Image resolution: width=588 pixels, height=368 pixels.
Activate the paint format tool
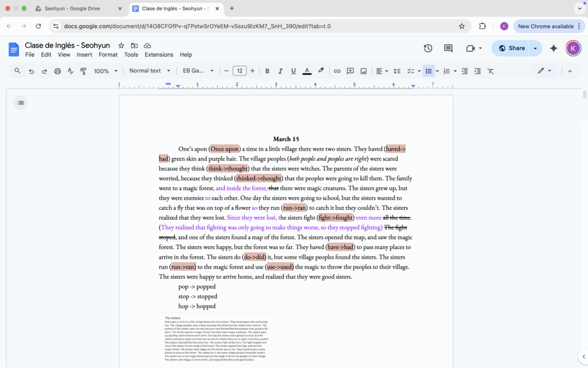click(x=83, y=71)
